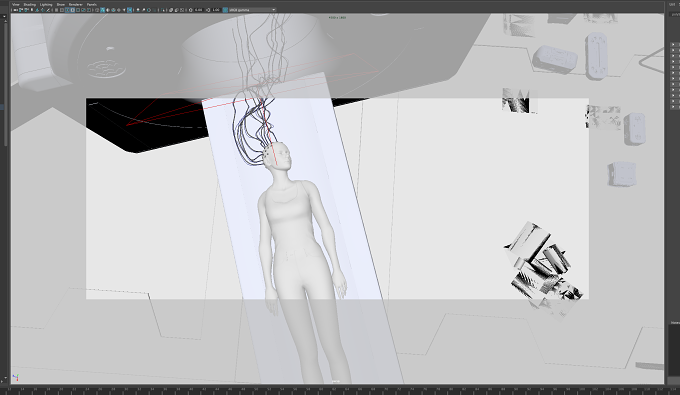Click the camera Bookmarks icon
The image size is (680, 395).
click(x=32, y=10)
